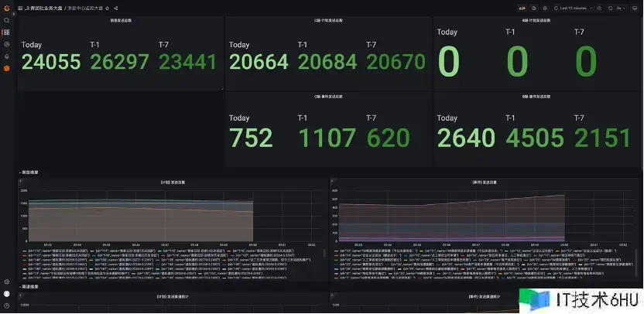Star this dashboard as favorite

point(108,8)
